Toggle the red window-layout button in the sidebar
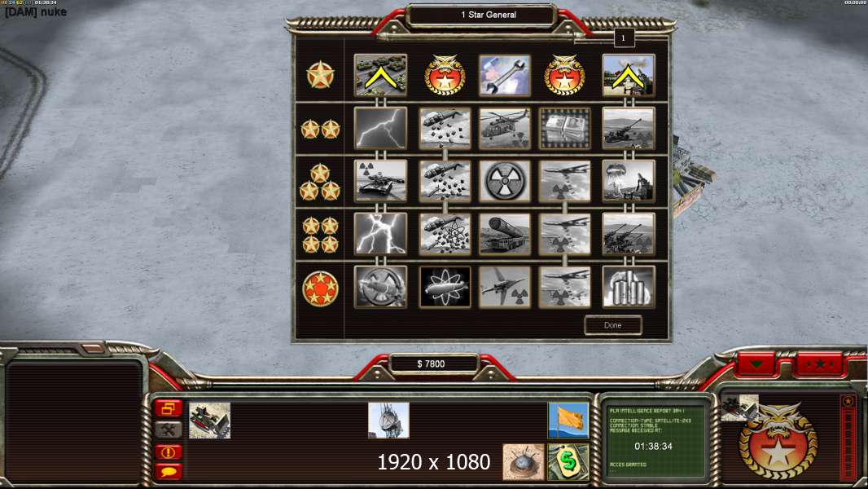Viewport: 868px width, 489px height. pyautogui.click(x=169, y=408)
